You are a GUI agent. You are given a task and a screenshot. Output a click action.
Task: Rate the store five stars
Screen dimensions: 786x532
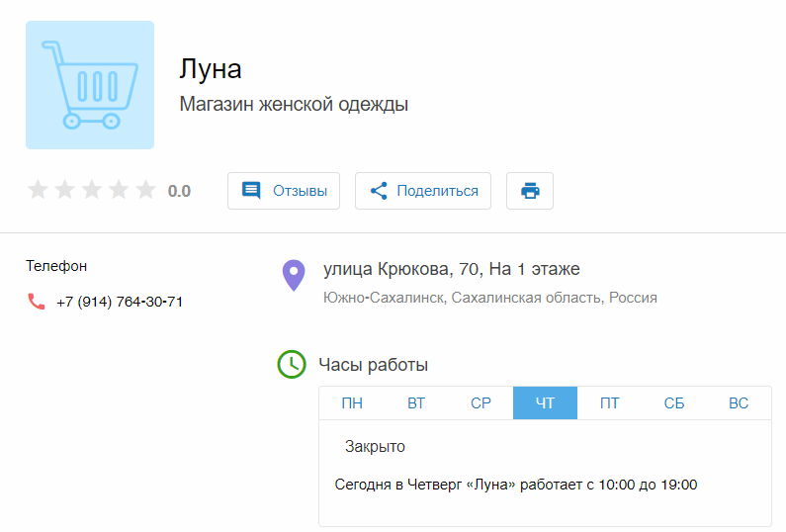(146, 190)
